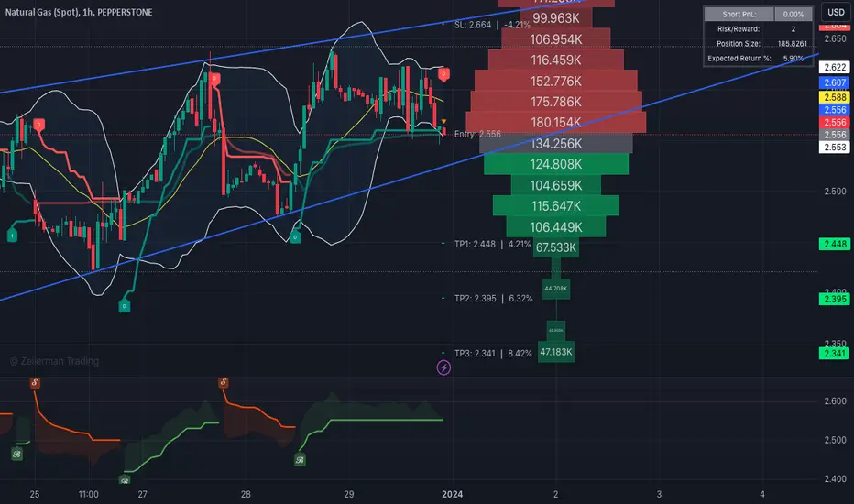The width and height of the screenshot is (854, 504).
Task: Select the 2.622 white price label
Action: click(835, 67)
